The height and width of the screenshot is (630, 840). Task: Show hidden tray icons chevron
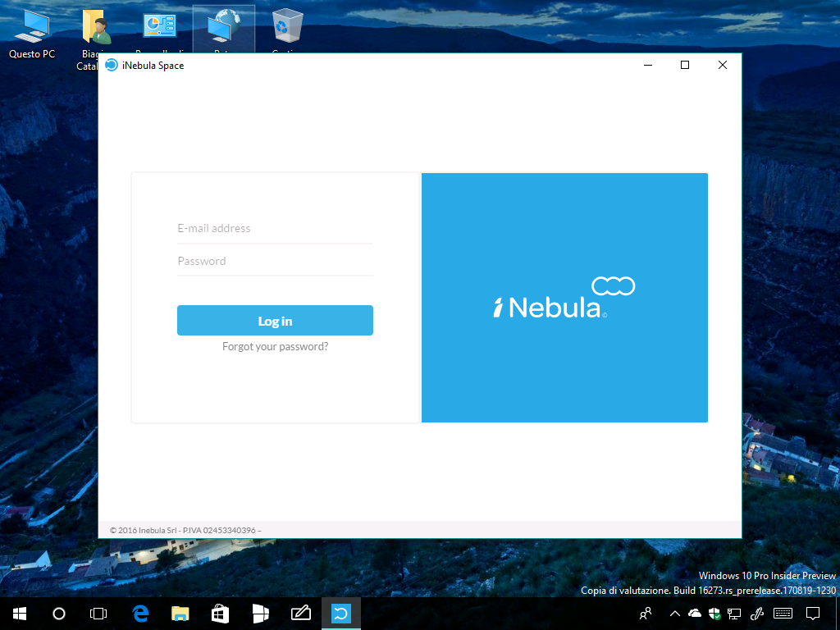pos(675,614)
